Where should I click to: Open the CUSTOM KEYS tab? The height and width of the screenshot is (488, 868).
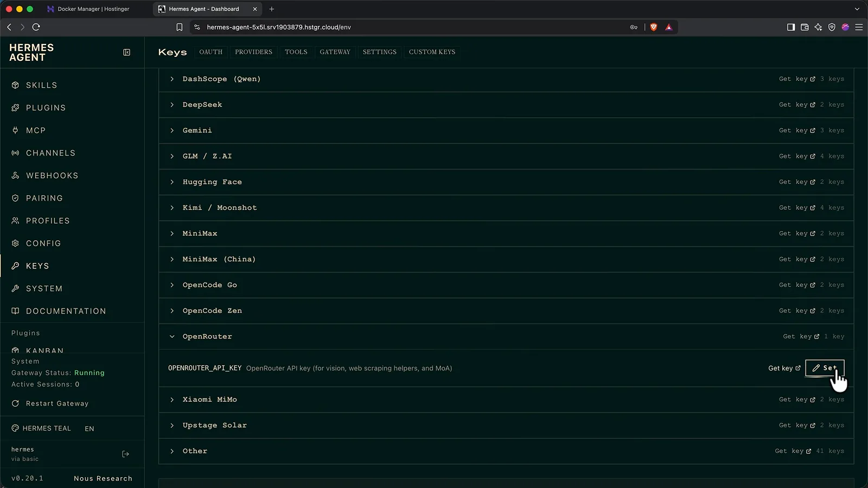tap(432, 52)
